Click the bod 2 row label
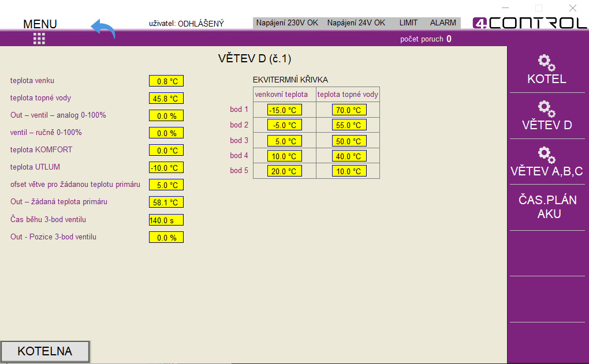Image resolution: width=589 pixels, height=364 pixels. pos(239,125)
